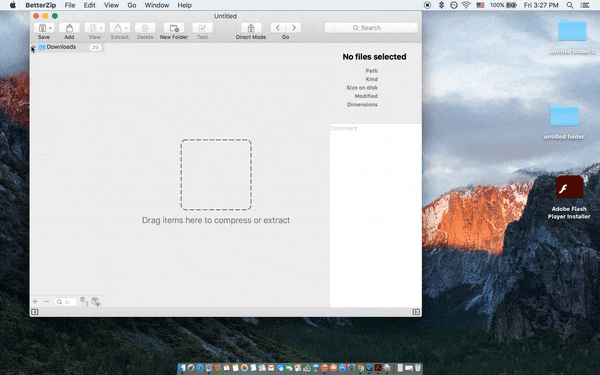Open the Trash in the Dock
600x375 pixels.
pyautogui.click(x=417, y=368)
